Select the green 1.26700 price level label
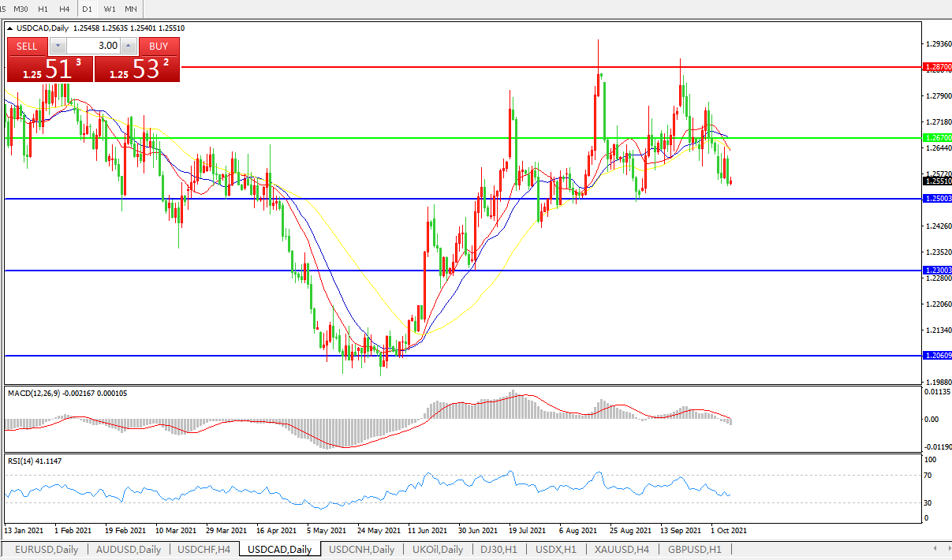952x560 pixels. pos(937,137)
